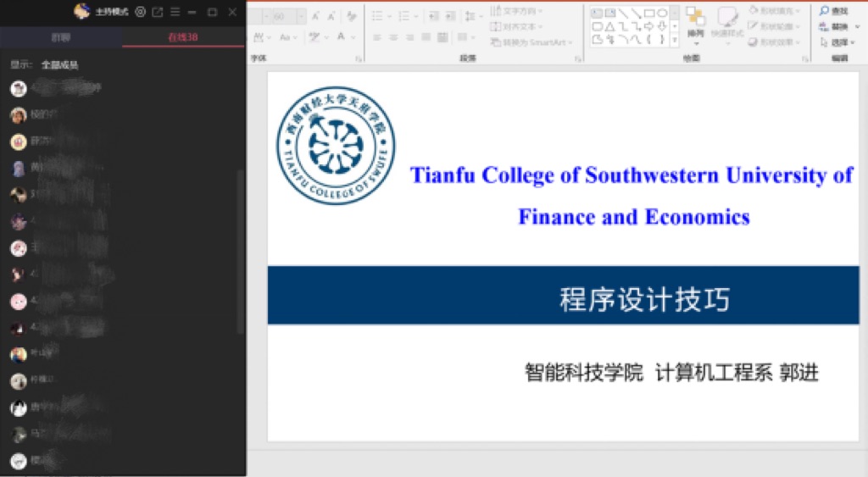Center text alignment icon
The image size is (868, 477).
coord(393,37)
